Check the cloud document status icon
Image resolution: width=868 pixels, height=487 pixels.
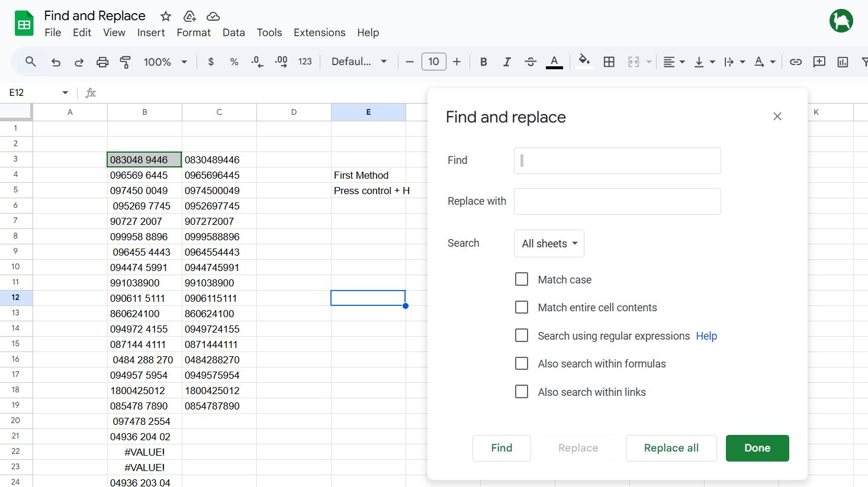pyautogui.click(x=213, y=16)
